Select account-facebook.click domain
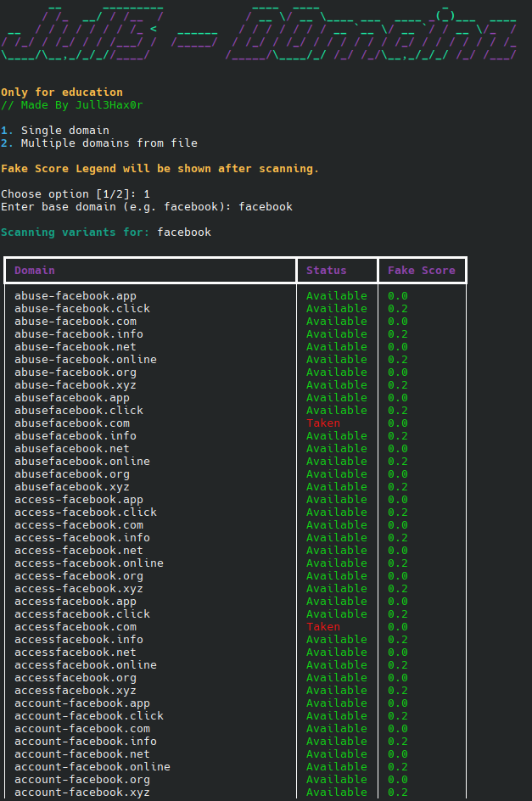 [x=89, y=716]
